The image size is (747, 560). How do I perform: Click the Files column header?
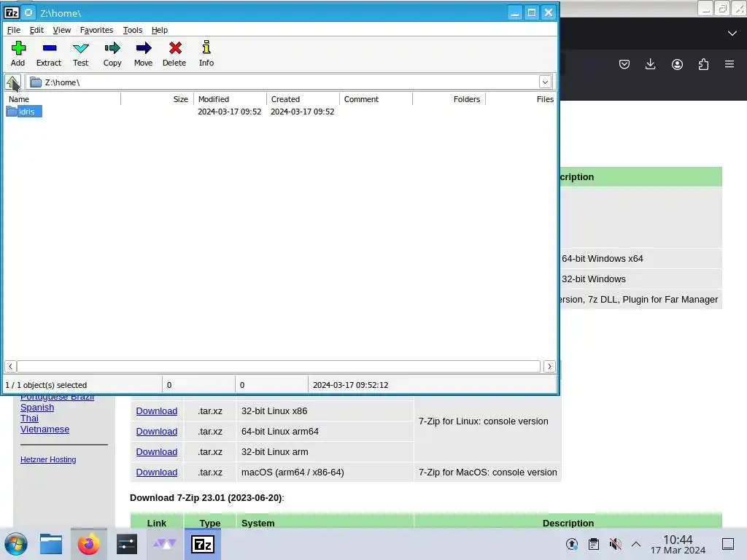[521, 99]
